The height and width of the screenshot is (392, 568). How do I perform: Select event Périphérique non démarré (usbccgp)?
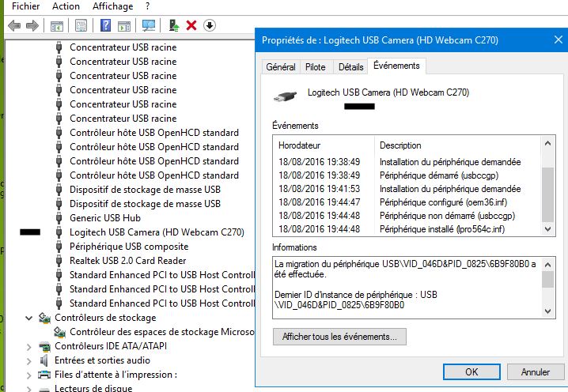pos(407,216)
